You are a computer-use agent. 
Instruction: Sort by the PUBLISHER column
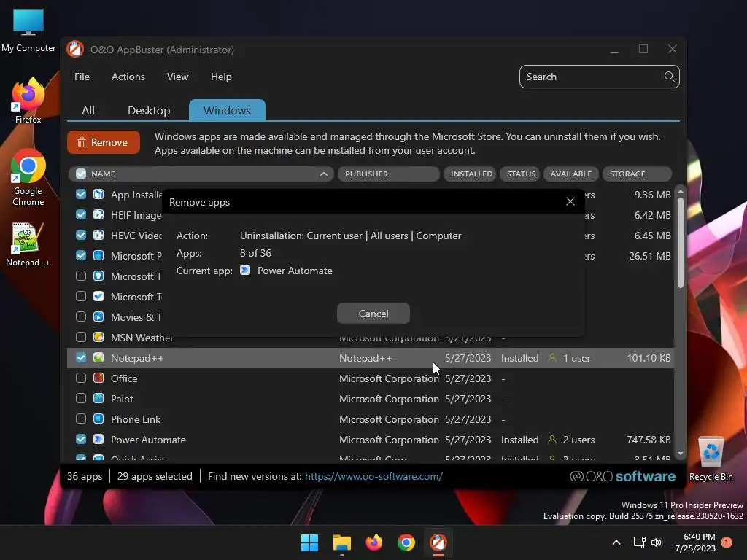click(388, 174)
